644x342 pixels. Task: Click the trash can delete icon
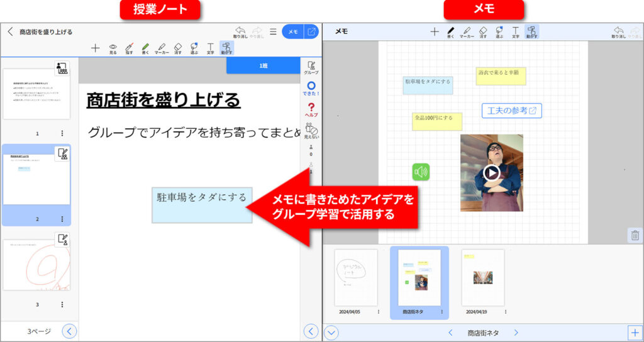click(635, 235)
